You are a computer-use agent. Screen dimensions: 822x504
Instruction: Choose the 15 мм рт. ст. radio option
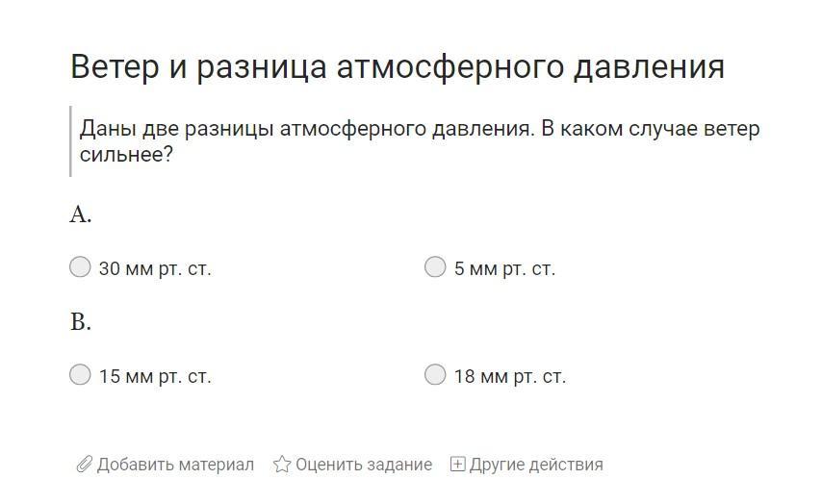[80, 374]
